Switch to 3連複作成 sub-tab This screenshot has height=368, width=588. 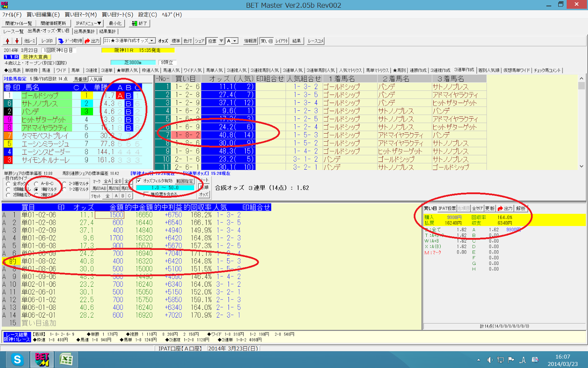440,70
